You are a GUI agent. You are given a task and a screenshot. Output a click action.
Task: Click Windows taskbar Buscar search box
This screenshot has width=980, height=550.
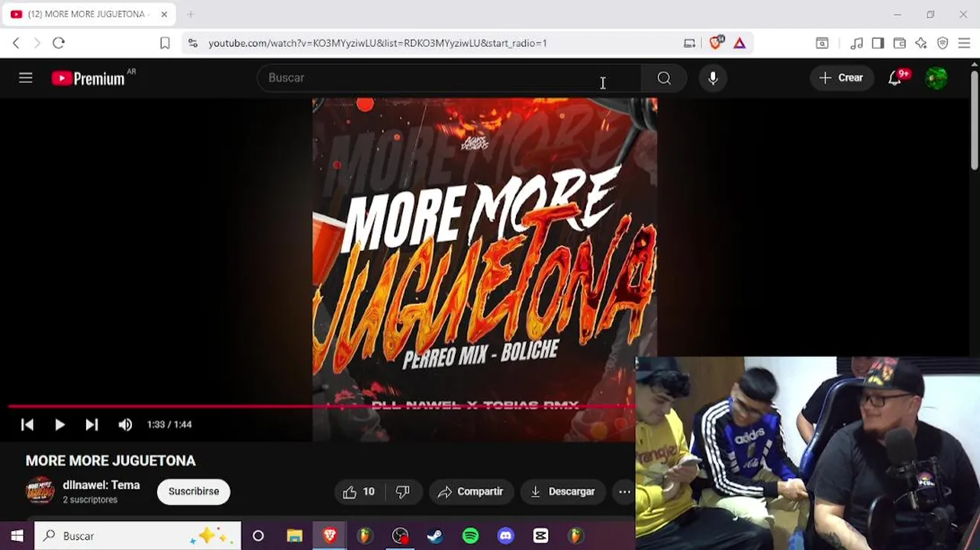tap(138, 536)
